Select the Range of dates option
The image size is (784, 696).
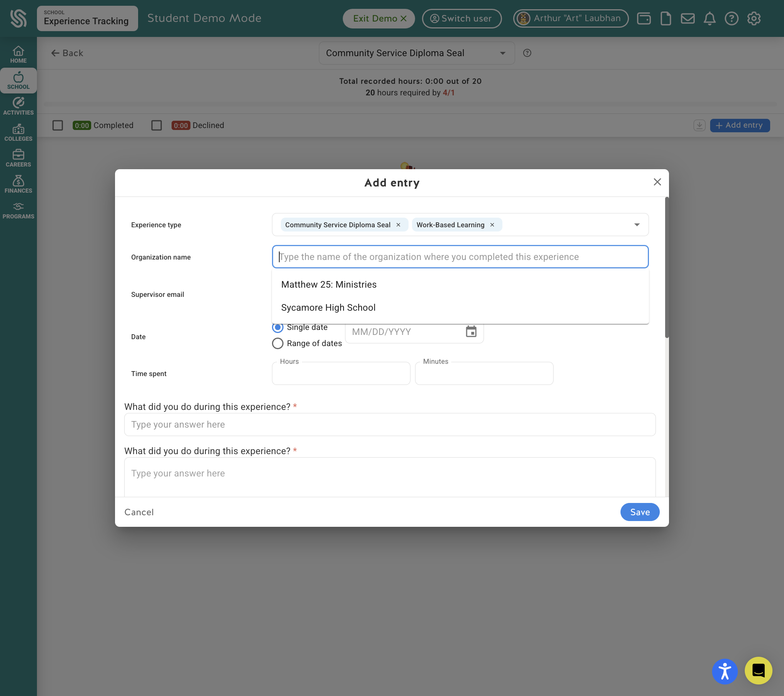point(278,343)
